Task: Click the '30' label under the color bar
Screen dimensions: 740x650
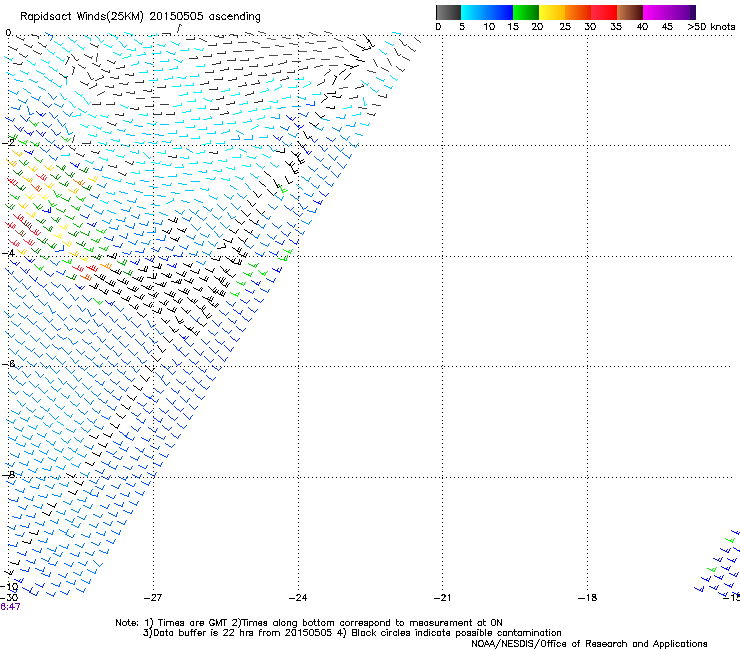Action: coord(590,27)
